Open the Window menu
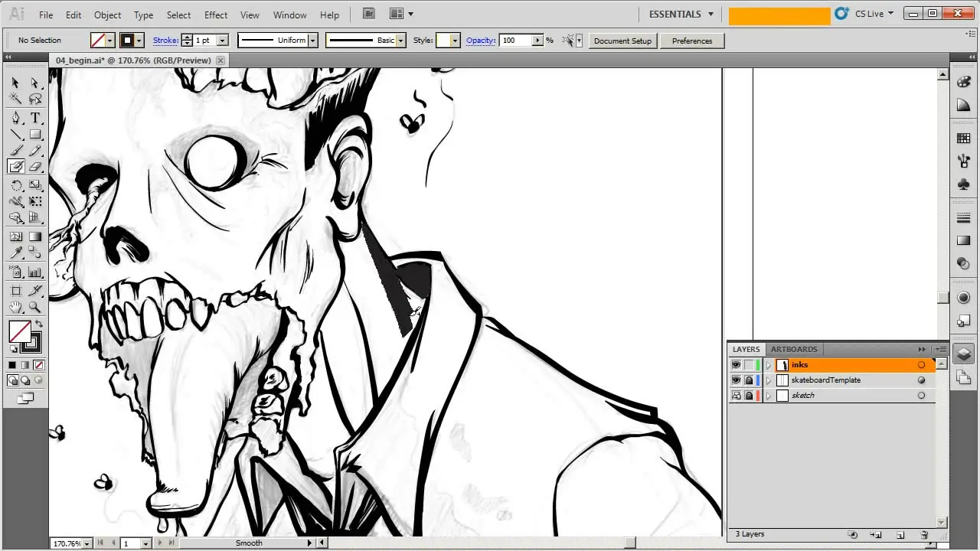Image resolution: width=980 pixels, height=551 pixels. tap(290, 15)
